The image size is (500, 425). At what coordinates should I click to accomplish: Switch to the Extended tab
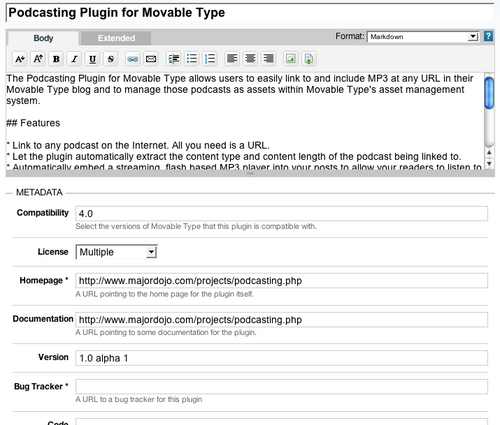tap(116, 38)
